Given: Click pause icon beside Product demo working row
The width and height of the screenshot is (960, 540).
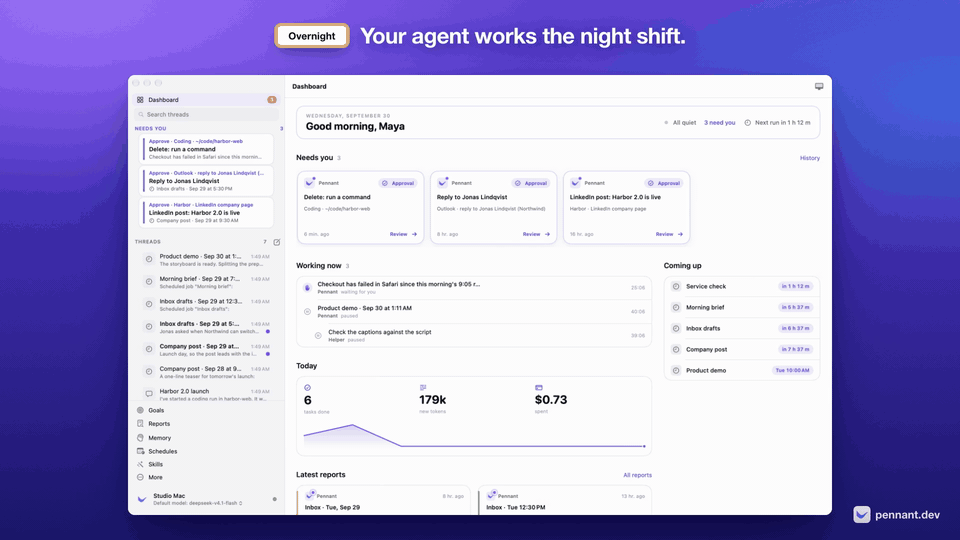Looking at the screenshot, I should click(x=307, y=312).
